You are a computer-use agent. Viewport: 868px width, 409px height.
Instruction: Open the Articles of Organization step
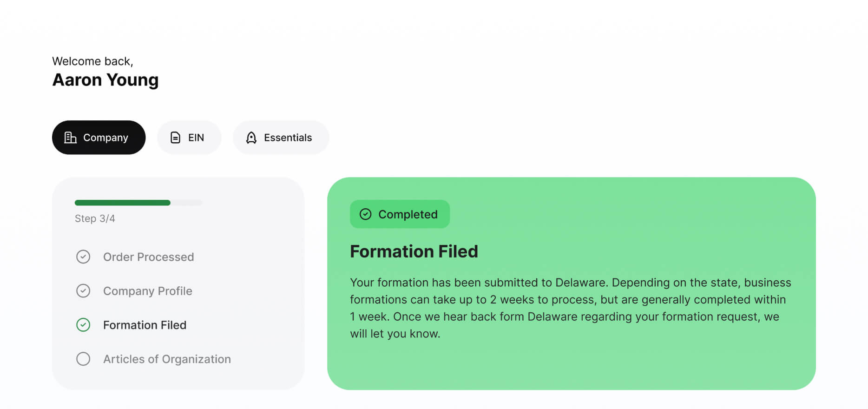pyautogui.click(x=167, y=359)
